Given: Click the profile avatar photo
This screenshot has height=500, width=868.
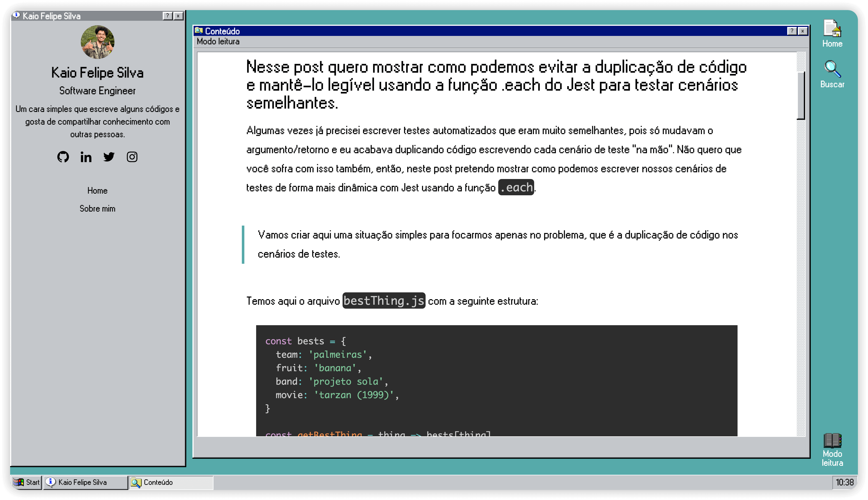Looking at the screenshot, I should click(98, 42).
